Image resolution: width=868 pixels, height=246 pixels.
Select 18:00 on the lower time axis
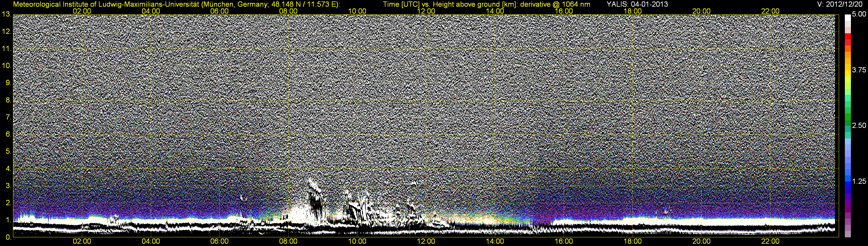(x=632, y=241)
